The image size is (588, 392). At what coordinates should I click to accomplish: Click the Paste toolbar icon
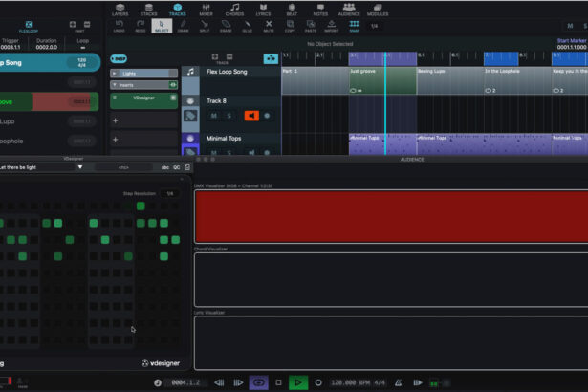click(311, 26)
